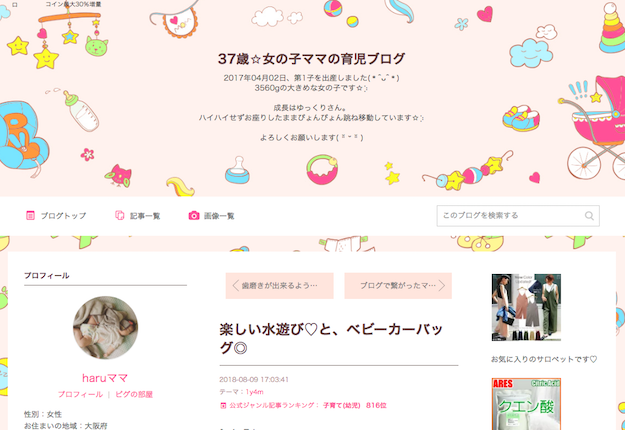Image resolution: width=625 pixels, height=430 pixels.
Task: Open the 子育て(幼児) ranking link
Action: [341, 406]
